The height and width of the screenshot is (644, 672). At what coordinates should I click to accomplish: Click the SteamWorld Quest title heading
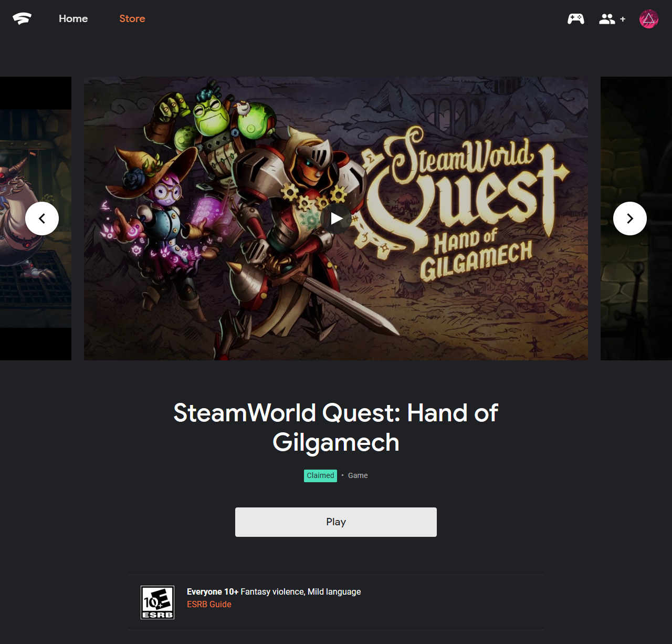336,428
